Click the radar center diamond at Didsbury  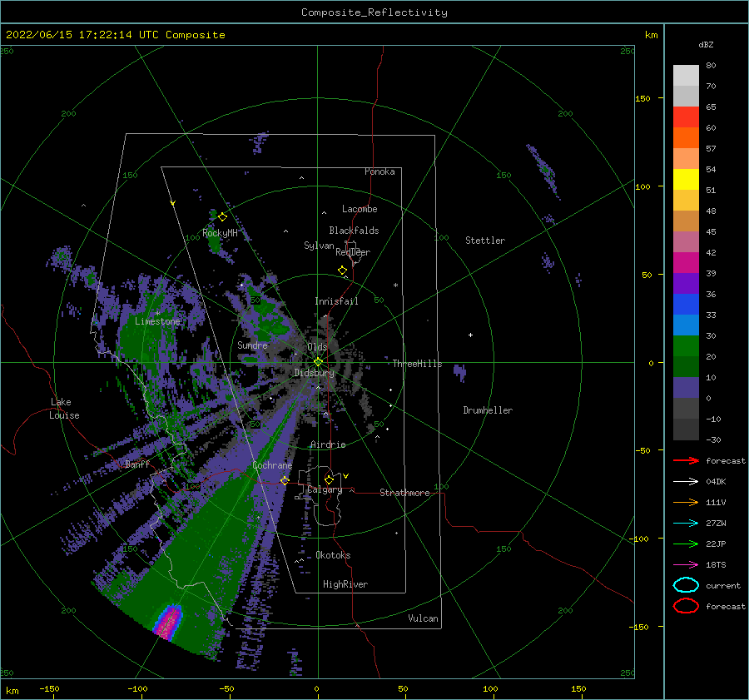coord(318,362)
